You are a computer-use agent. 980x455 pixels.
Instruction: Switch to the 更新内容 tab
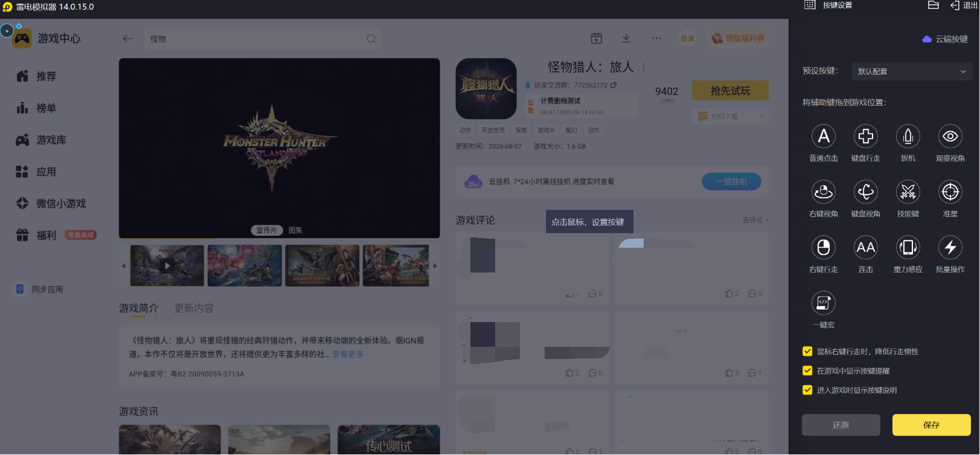point(194,309)
